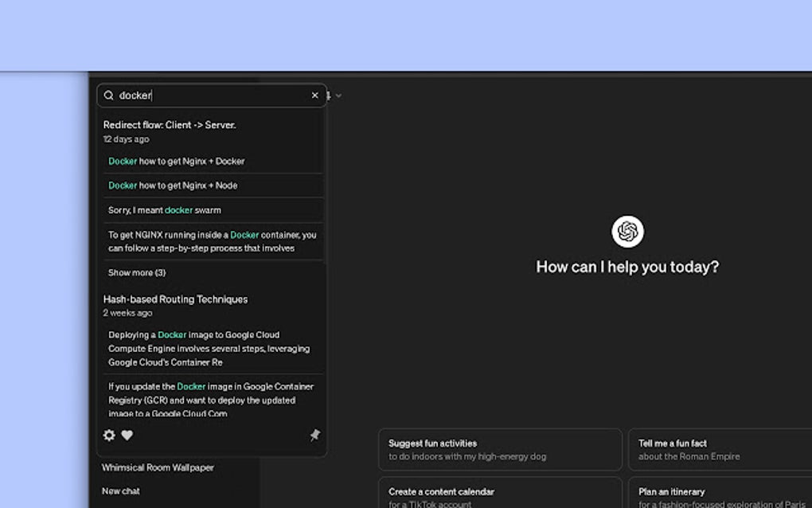Screen dimensions: 812x508
Task: Start a New chat
Action: [x=120, y=491]
